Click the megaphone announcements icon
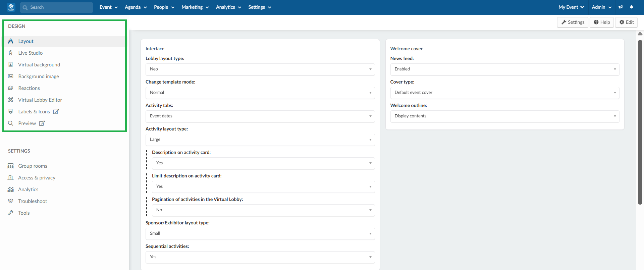 point(621,7)
